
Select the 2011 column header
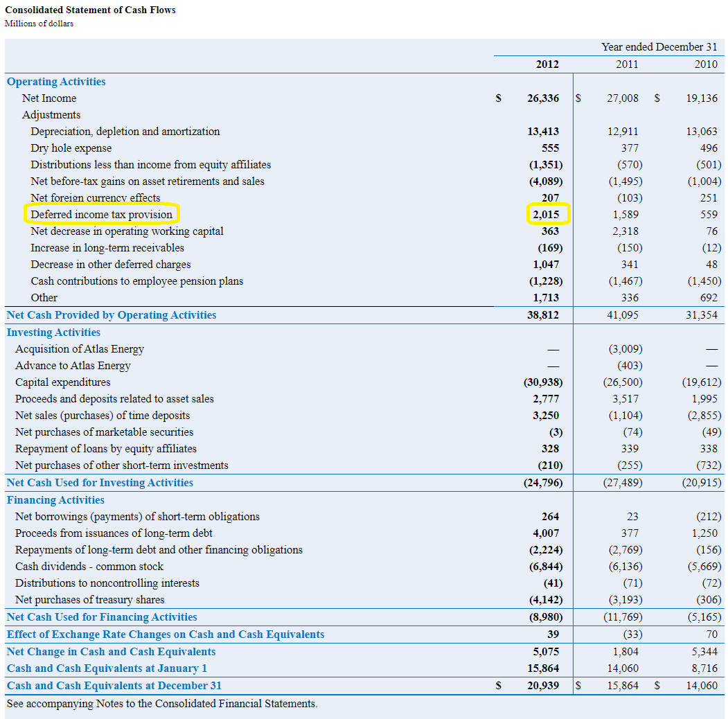(x=626, y=64)
